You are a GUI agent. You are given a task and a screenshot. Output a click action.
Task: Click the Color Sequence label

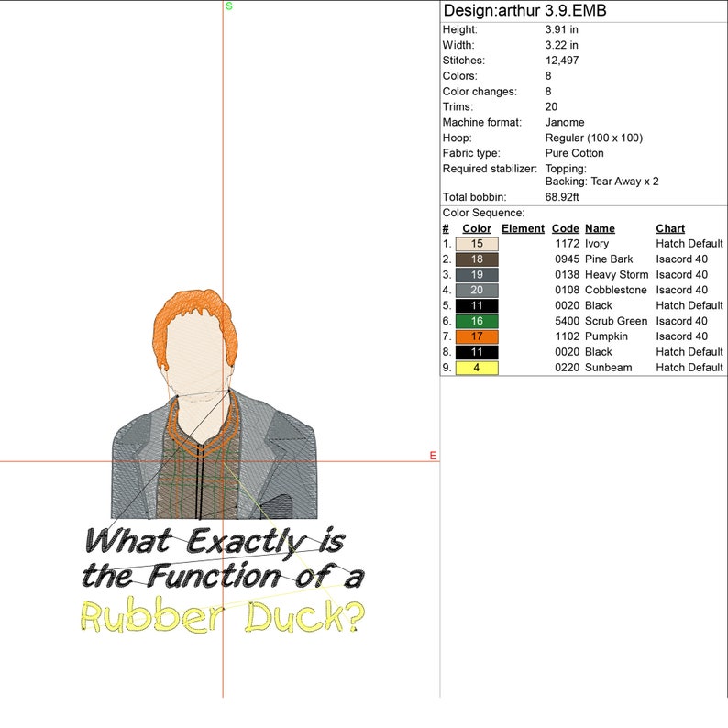(x=483, y=213)
